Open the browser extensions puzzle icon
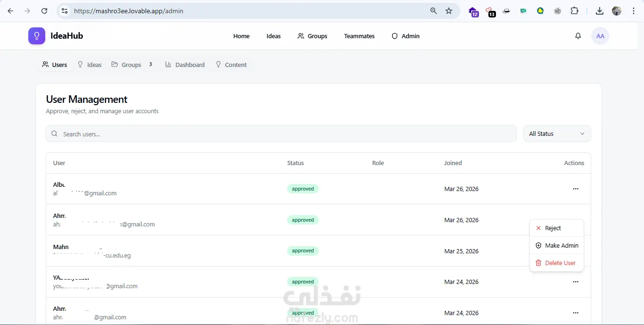Viewport: 644px width, 325px height. [x=574, y=11]
